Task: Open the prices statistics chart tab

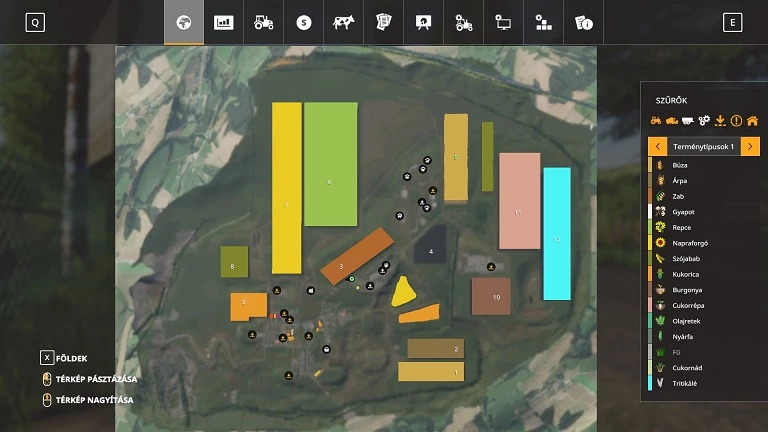Action: (224, 22)
